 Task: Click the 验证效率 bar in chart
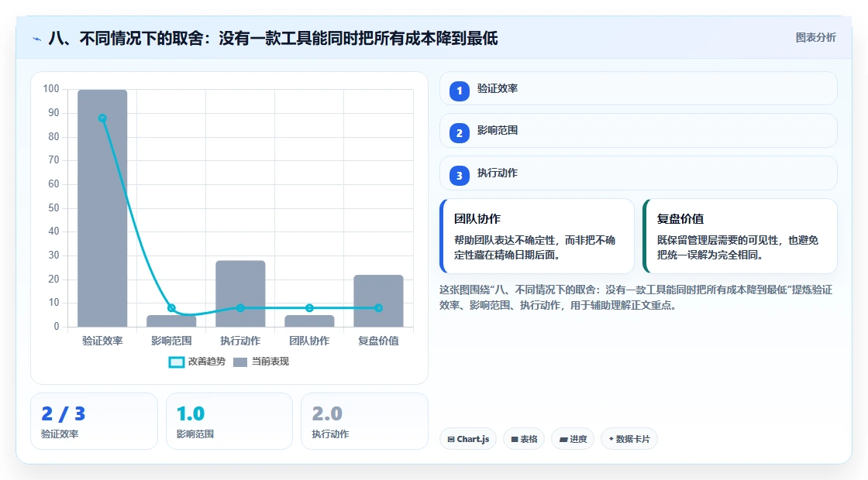(102, 208)
